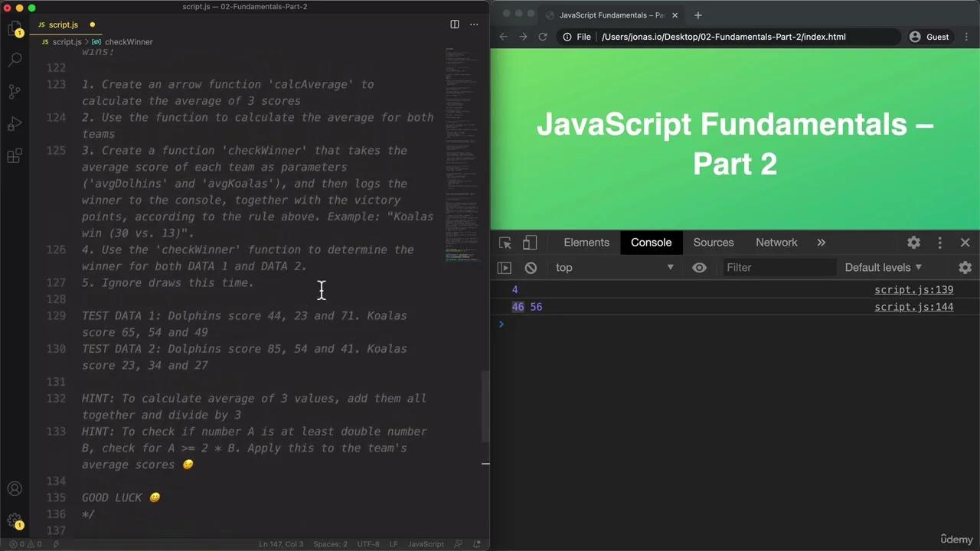Open the script.js:139 source link
The image size is (980, 551).
(913, 290)
